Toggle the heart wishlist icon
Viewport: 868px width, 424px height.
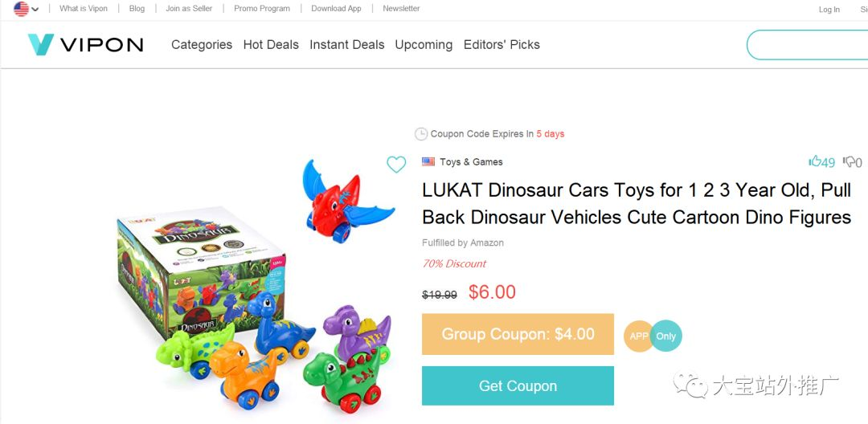pos(396,165)
